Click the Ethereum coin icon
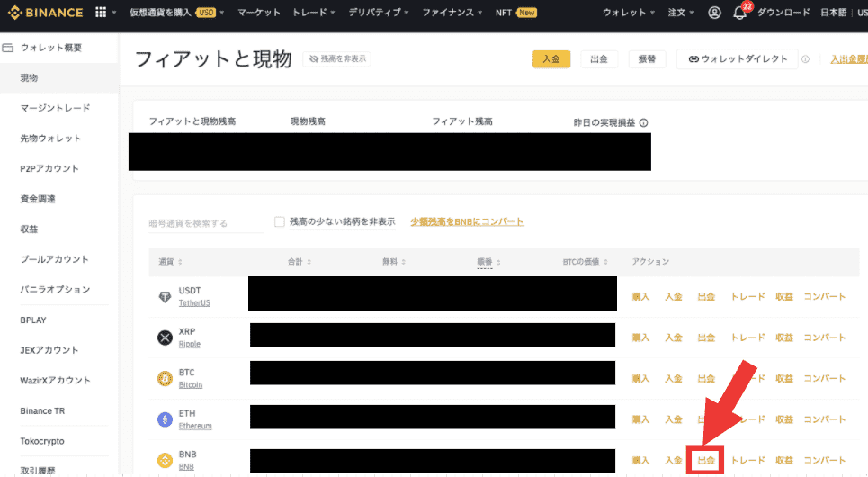 click(x=165, y=419)
